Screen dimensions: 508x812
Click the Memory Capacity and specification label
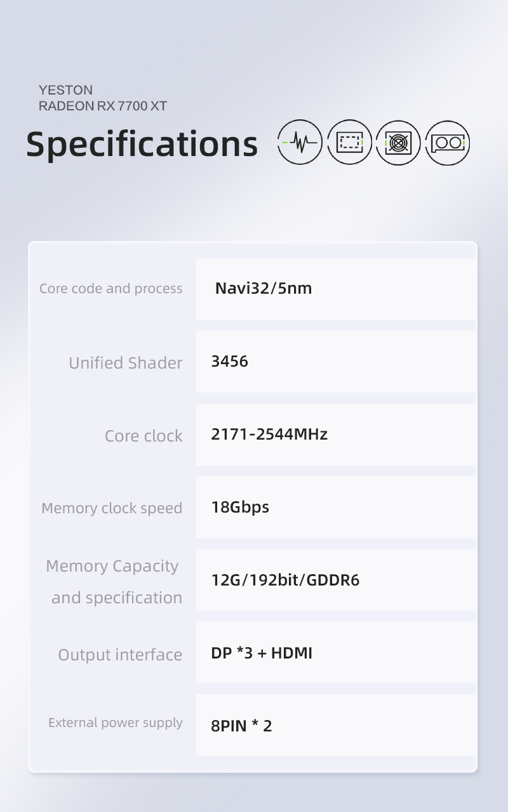[114, 581]
